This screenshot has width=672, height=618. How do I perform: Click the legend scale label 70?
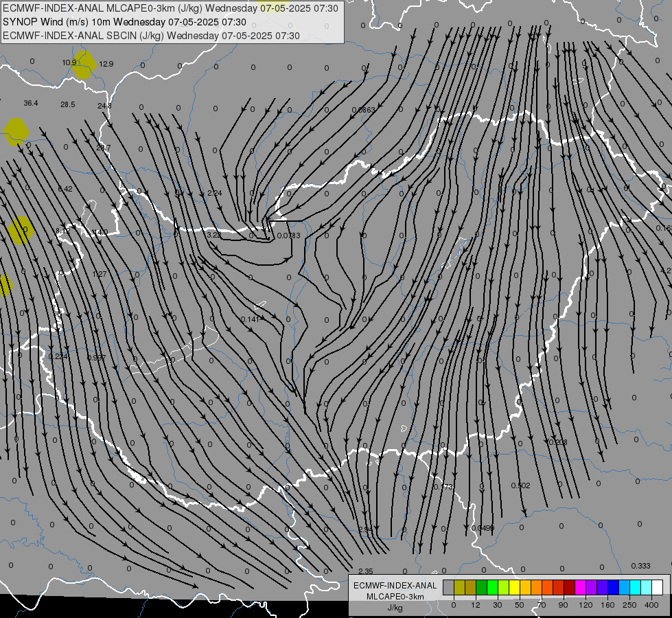(x=542, y=605)
